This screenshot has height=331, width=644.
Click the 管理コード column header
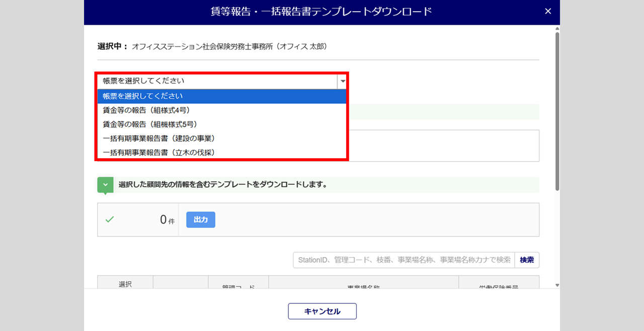point(238,286)
